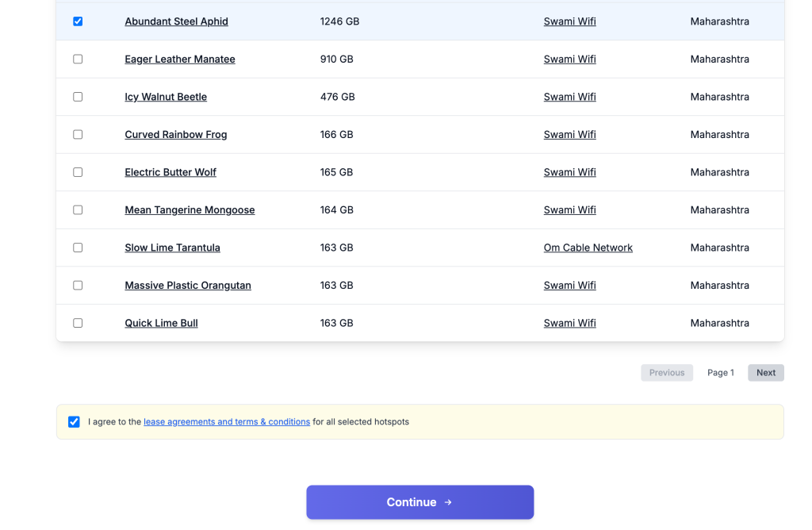The image size is (812, 530).
Task: Click the 476 GB data value
Action: click(x=337, y=97)
